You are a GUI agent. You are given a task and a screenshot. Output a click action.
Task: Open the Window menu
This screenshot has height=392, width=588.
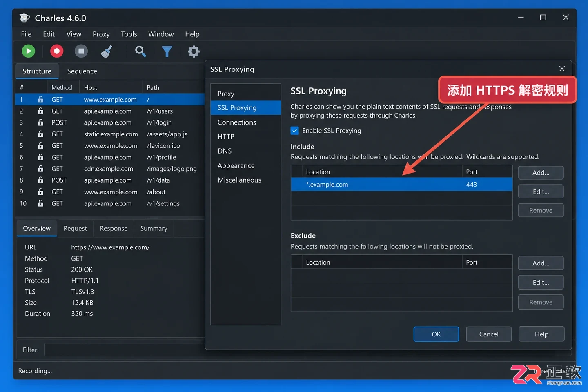pyautogui.click(x=161, y=34)
